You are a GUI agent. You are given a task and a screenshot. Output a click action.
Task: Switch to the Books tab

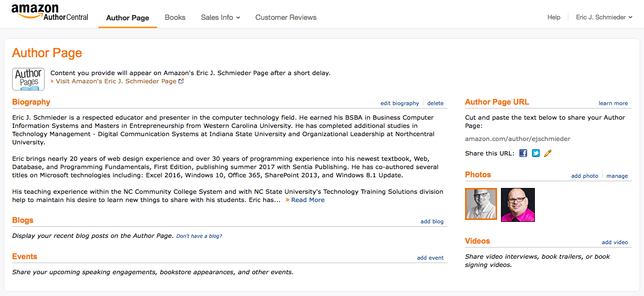point(175,17)
